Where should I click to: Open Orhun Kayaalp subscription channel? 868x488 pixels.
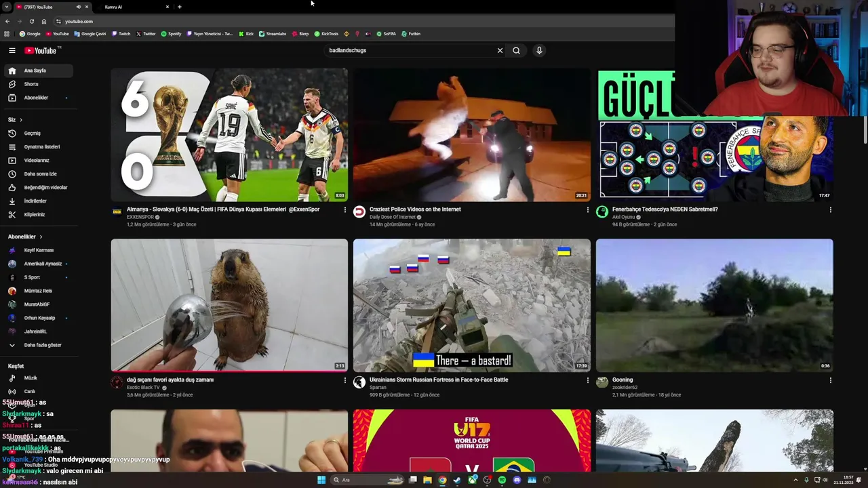[x=39, y=318]
